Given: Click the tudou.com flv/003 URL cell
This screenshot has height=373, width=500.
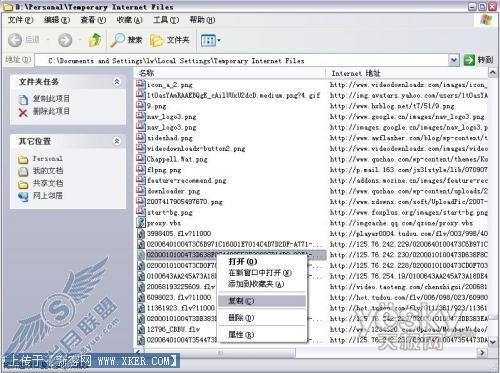Looking at the screenshot, I should [x=409, y=234].
